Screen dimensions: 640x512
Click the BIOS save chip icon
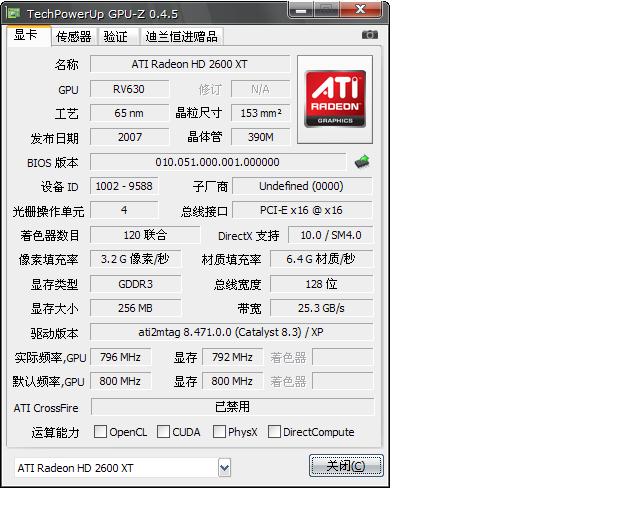[362, 162]
